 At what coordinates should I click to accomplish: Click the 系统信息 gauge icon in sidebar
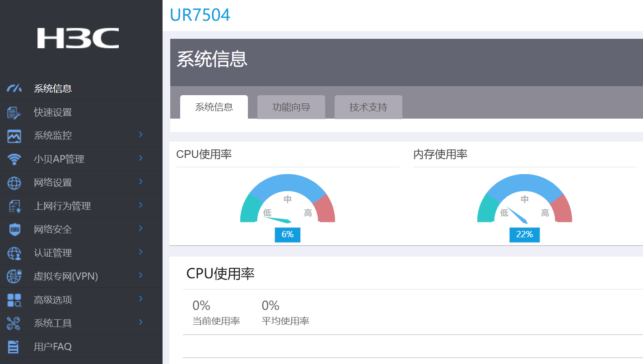pyautogui.click(x=14, y=88)
